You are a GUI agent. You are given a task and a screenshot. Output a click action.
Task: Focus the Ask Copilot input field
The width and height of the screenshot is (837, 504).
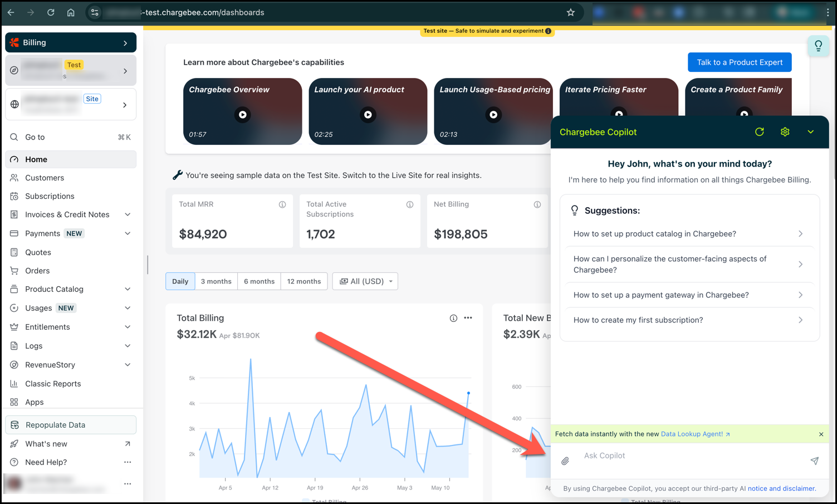[691, 456]
